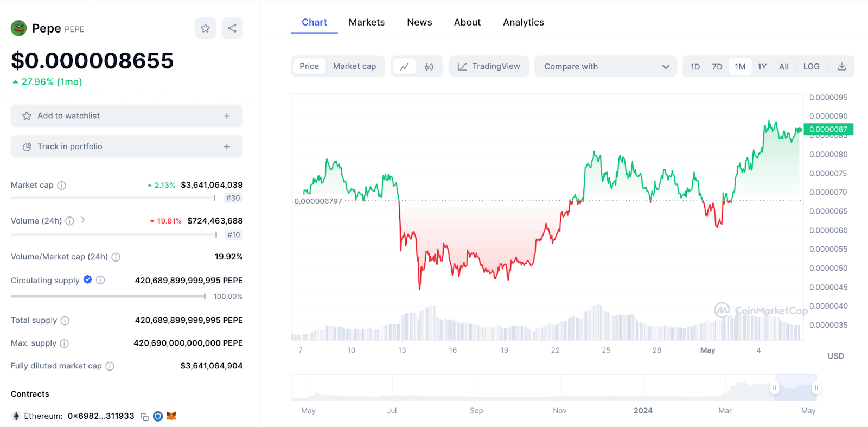This screenshot has height=427, width=868.
Task: Open the Analytics tab
Action: click(524, 22)
